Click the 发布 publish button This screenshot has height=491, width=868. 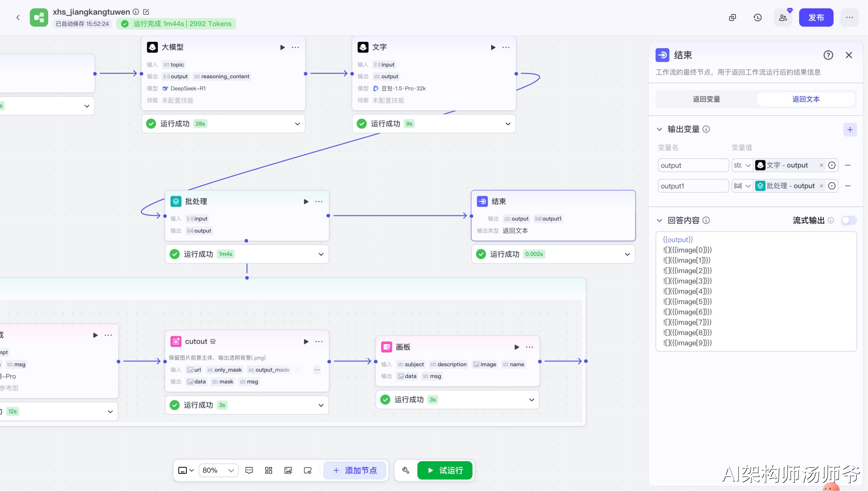816,17
